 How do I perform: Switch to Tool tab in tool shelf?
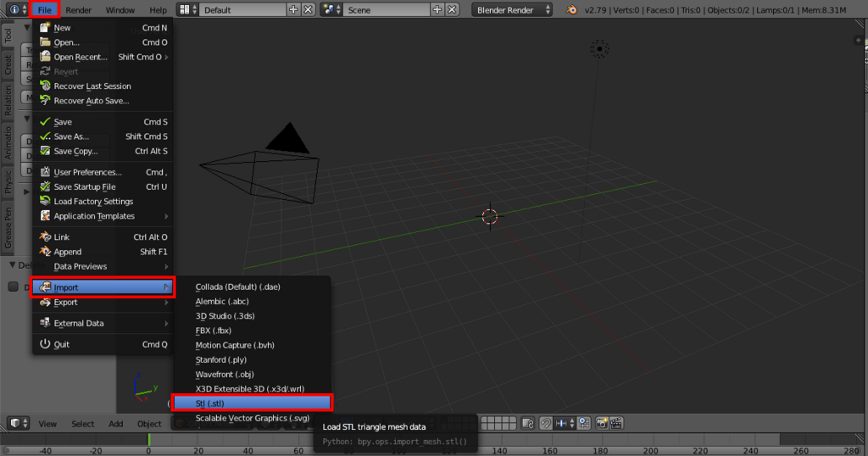click(8, 36)
